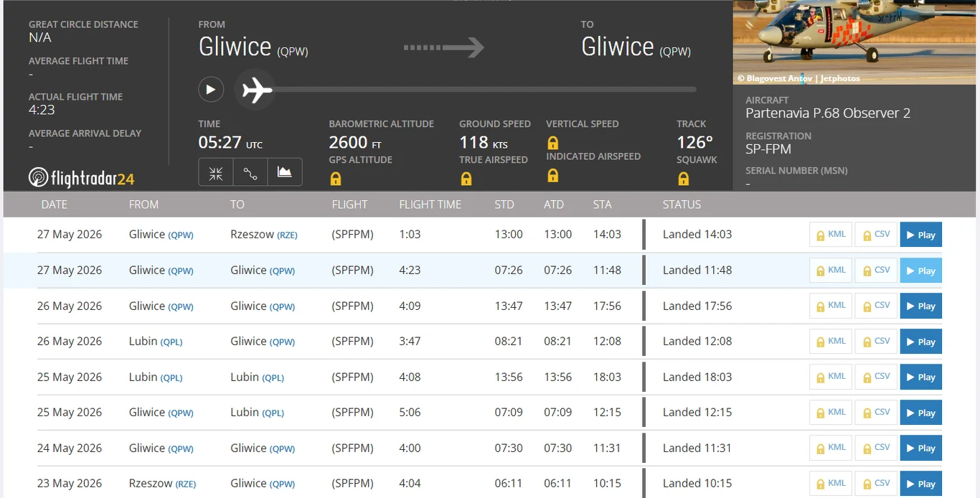Click actual flight time value 4:23 in sidebar
Screen dimensions: 980x498
click(x=42, y=110)
